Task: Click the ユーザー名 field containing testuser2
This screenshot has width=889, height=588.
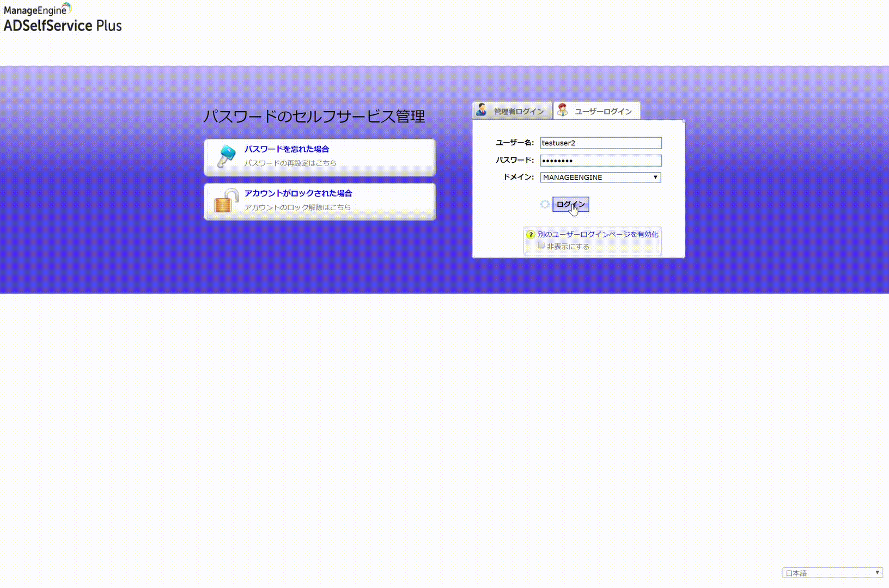Action: point(601,143)
